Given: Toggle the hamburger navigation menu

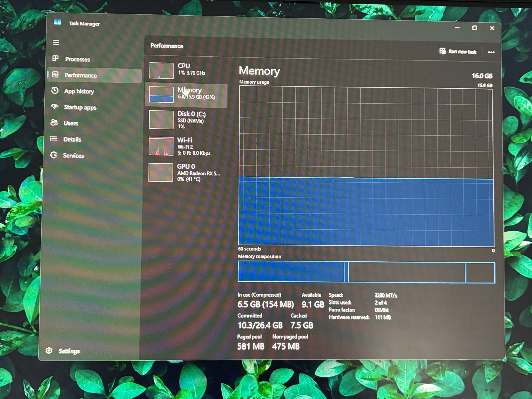Looking at the screenshot, I should pos(56,43).
